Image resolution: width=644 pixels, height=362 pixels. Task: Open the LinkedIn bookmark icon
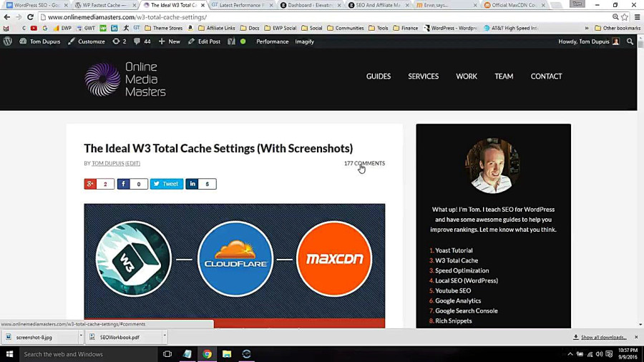tap(114, 29)
